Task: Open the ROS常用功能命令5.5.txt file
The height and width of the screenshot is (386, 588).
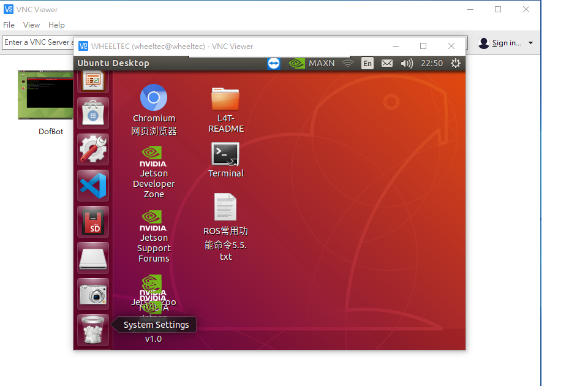Action: 225,206
